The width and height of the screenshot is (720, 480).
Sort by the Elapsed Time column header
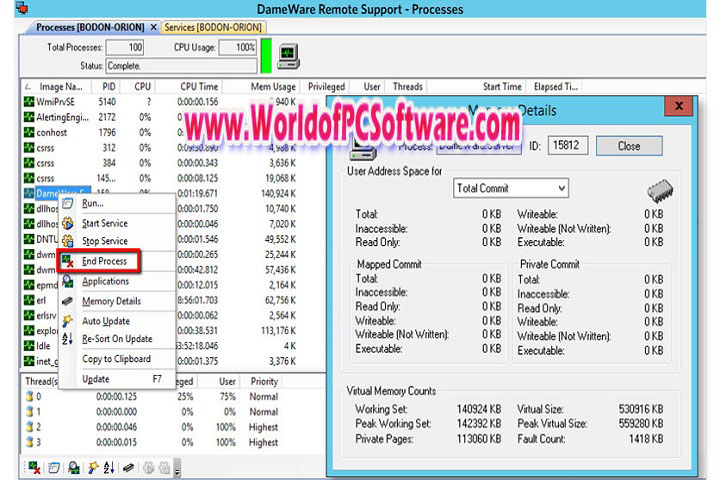coord(555,87)
